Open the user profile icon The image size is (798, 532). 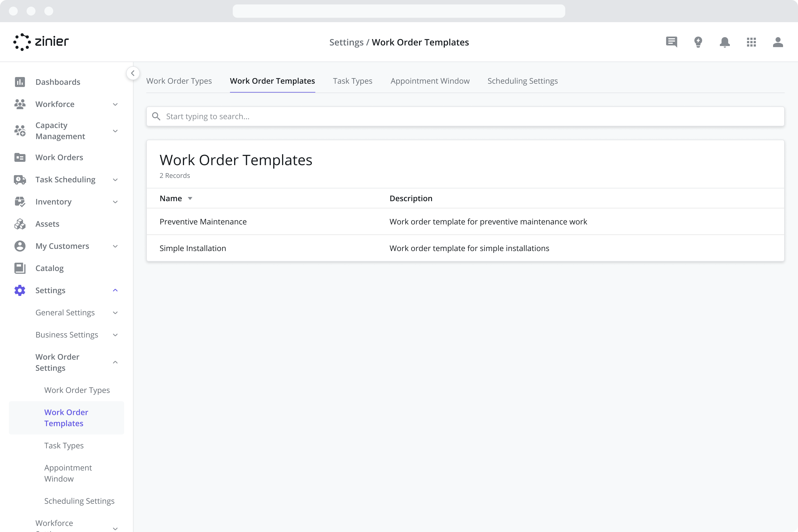point(778,42)
